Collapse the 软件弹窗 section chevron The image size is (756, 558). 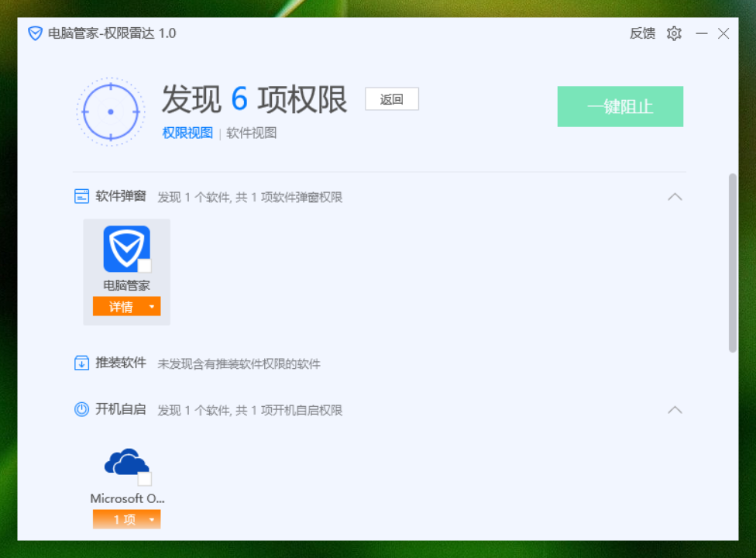[x=675, y=197]
